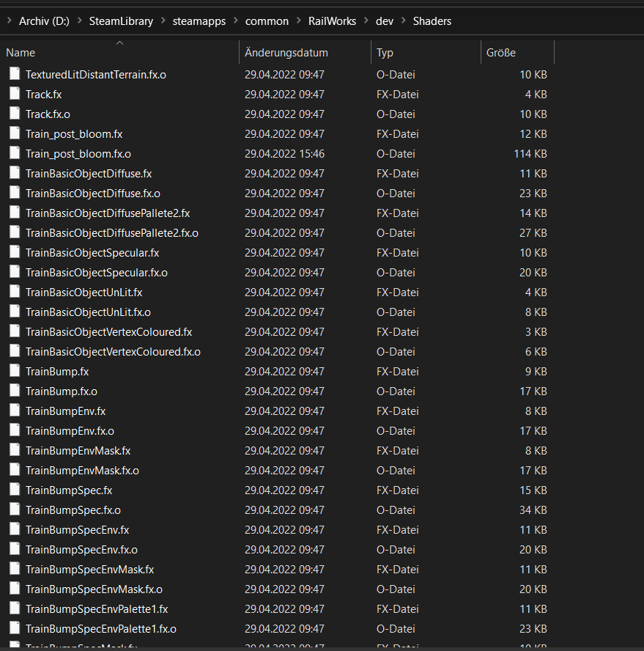
Task: Click the file icon of TrainBasicObjectUnLit.fx
Action: (x=15, y=292)
